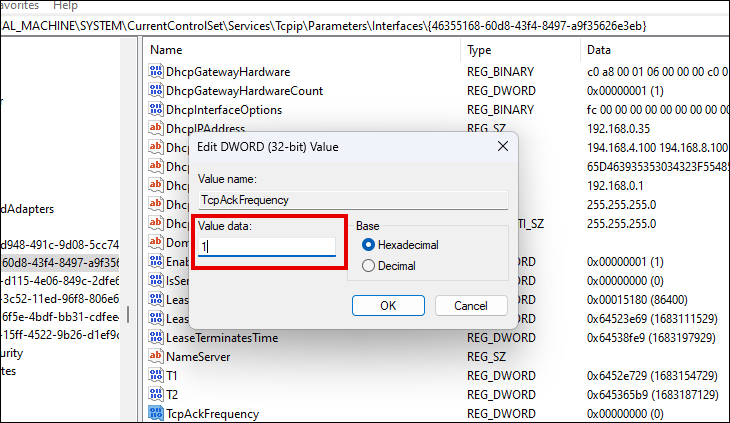Click the DWORD icon of the 1683111529 row
The width and height of the screenshot is (730, 423).
pos(155,318)
